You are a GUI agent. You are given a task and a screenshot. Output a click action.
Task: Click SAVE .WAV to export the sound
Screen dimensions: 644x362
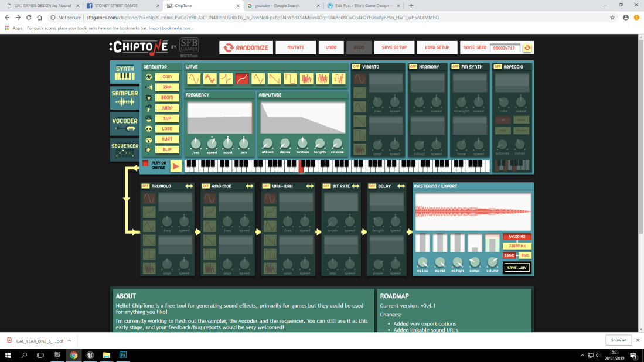(x=518, y=267)
